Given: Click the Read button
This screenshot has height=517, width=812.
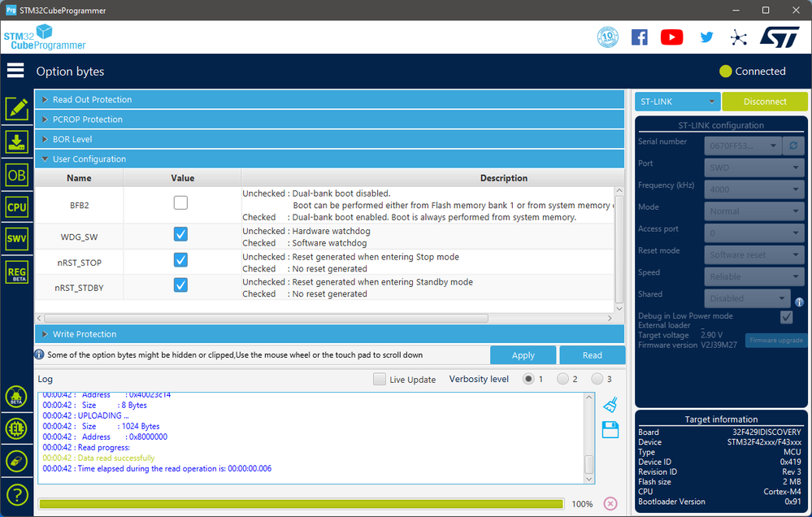Looking at the screenshot, I should click(x=592, y=355).
